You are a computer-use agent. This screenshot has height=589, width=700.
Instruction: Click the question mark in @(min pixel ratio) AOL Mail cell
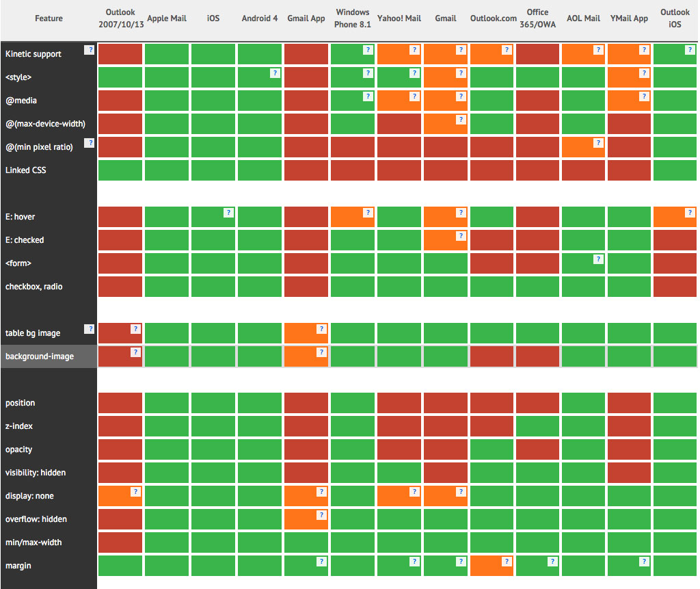point(598,143)
